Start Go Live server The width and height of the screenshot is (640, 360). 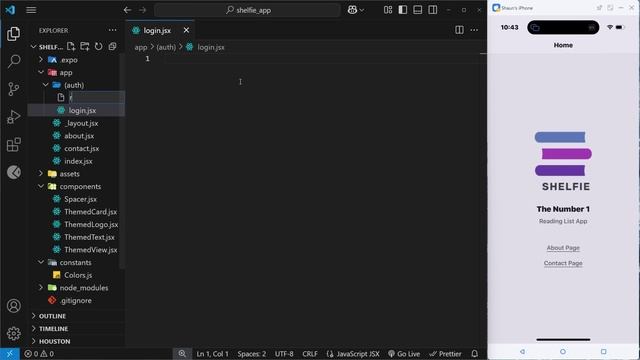pos(404,354)
